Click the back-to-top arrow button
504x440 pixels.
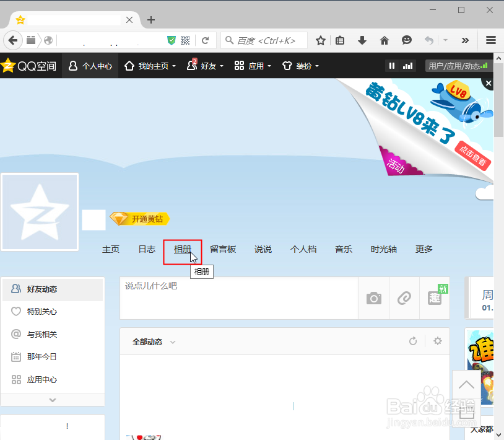click(466, 385)
